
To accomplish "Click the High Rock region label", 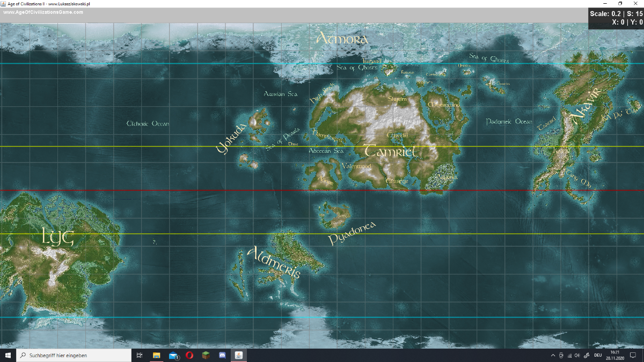I will (x=321, y=93).
